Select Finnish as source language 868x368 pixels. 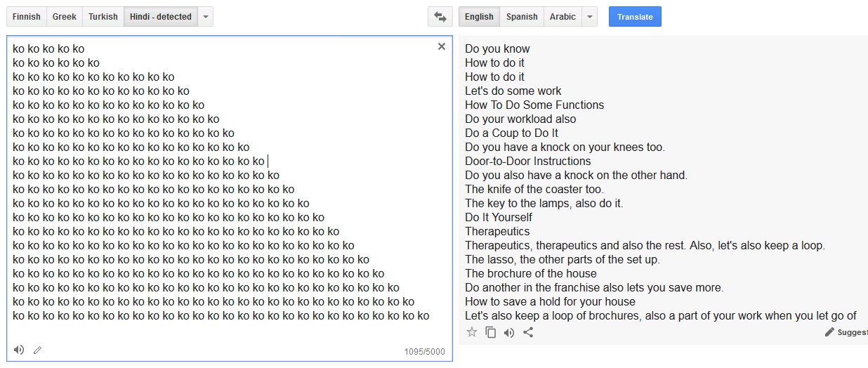coord(27,17)
